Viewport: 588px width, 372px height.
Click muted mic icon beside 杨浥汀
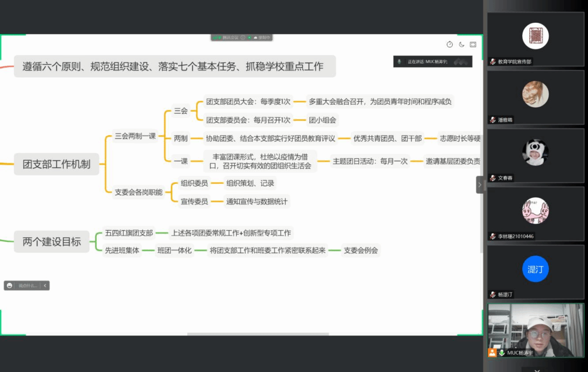click(x=493, y=295)
